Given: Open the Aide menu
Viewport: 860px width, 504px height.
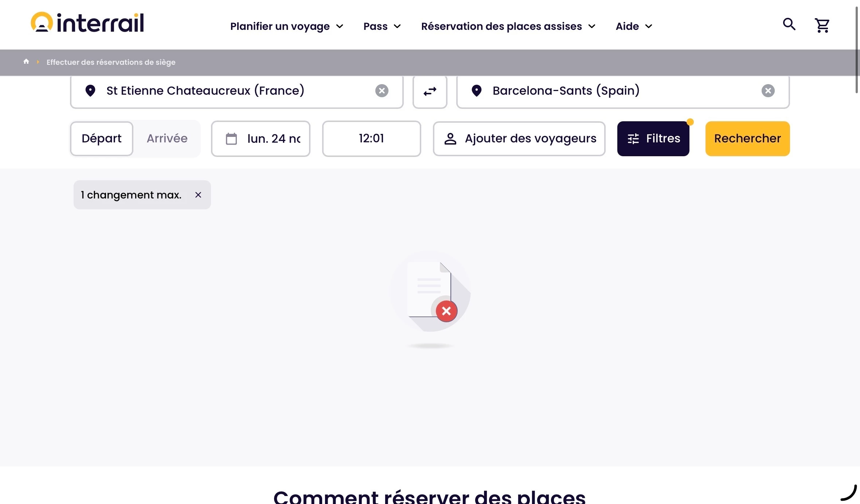Looking at the screenshot, I should click(634, 26).
